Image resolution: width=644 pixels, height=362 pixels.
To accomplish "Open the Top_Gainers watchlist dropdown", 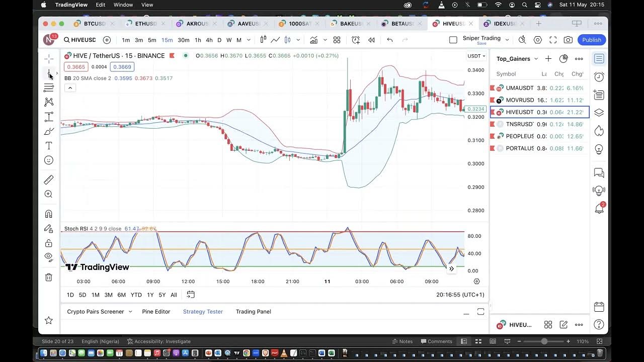I will 517,59.
